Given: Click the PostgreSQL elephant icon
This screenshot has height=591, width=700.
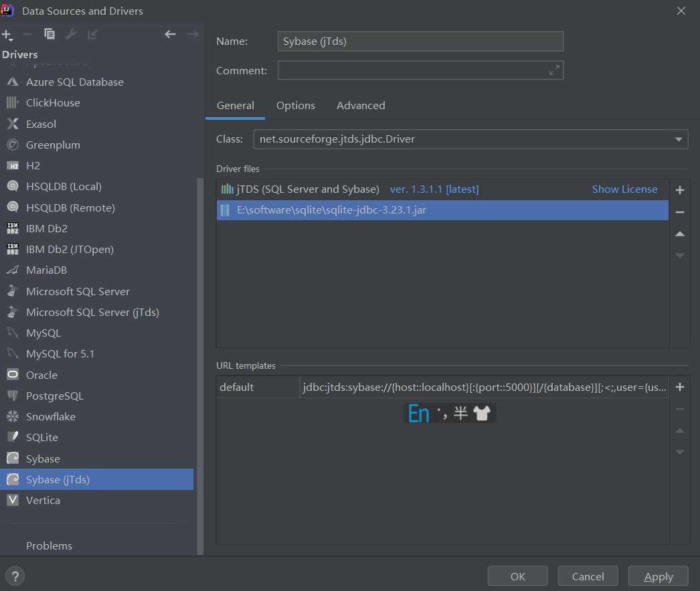Looking at the screenshot, I should 13,396.
